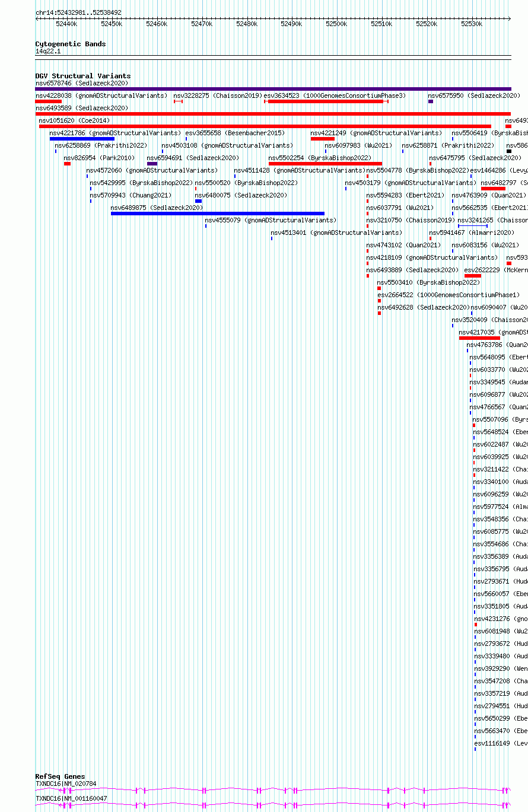The width and height of the screenshot is (528, 812).
Task: Click the TXNDC16|NM_020784 gene label
Action: click(x=66, y=784)
